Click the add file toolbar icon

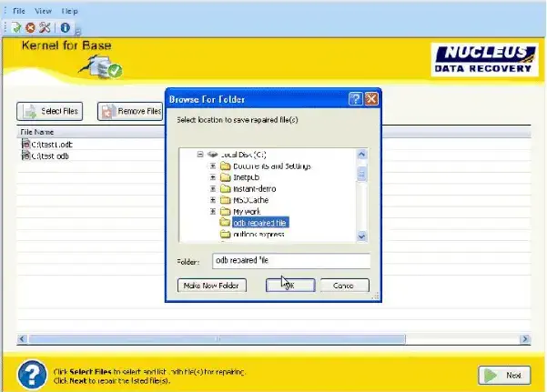(x=16, y=27)
